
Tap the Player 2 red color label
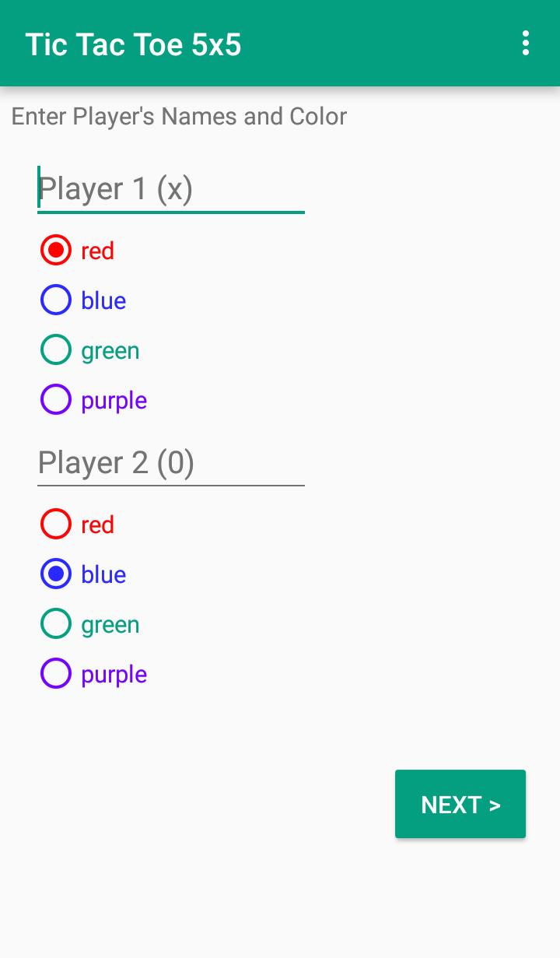[x=97, y=525]
